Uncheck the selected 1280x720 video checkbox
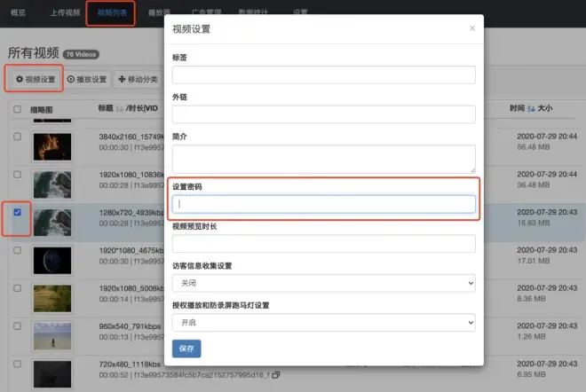Image resolution: width=586 pixels, height=392 pixels. [x=17, y=213]
